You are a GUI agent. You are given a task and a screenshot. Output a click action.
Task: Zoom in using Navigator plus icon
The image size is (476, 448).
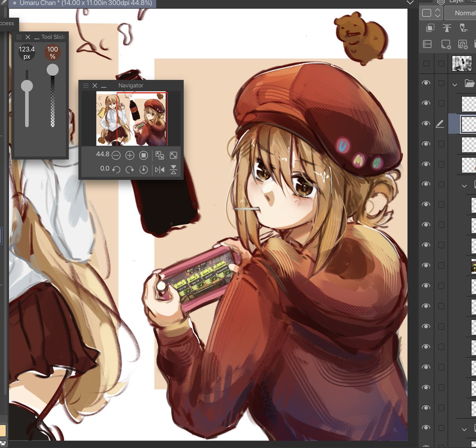(x=130, y=156)
